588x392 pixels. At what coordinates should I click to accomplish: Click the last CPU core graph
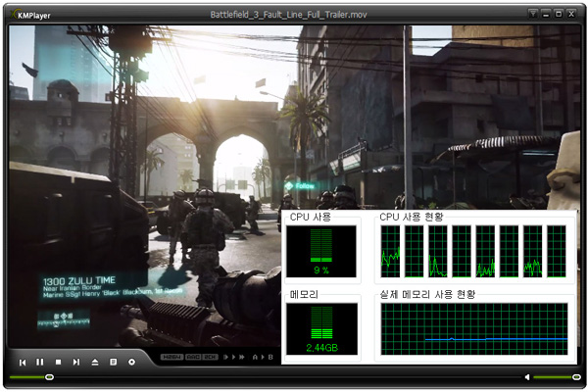[x=557, y=251]
